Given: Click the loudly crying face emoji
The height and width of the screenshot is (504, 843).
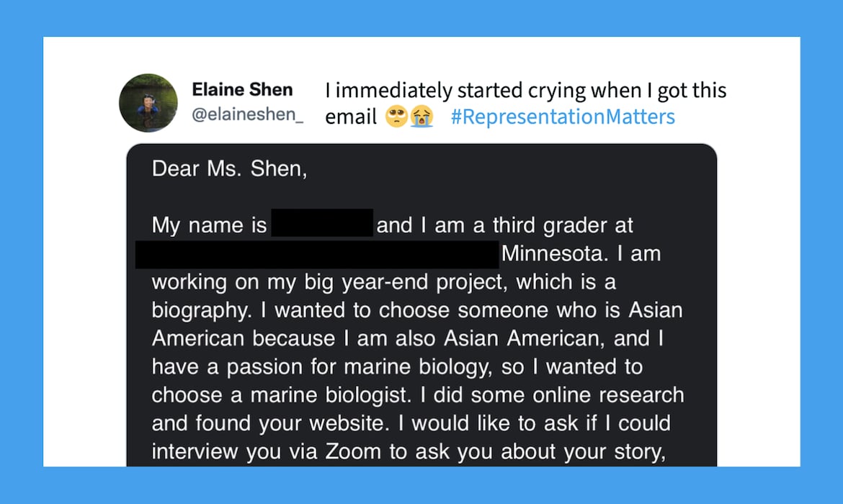Looking at the screenshot, I should pyautogui.click(x=421, y=117).
